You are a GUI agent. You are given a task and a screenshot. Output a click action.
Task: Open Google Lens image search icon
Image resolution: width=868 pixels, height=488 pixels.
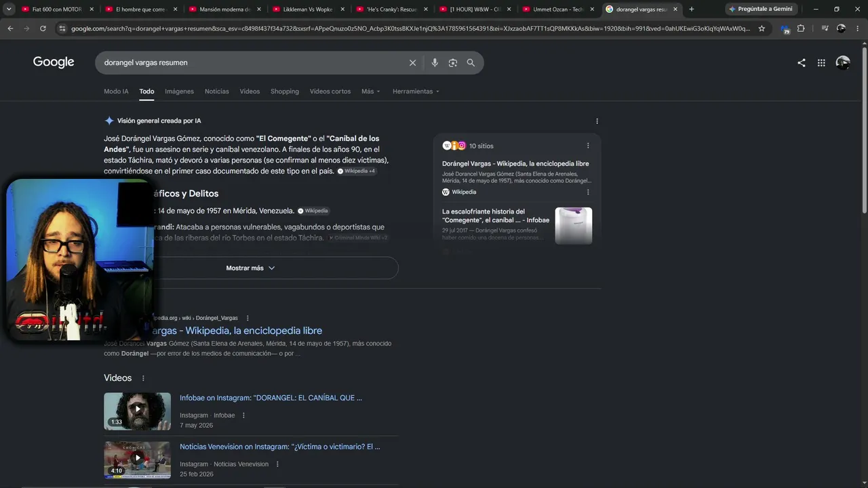point(453,62)
